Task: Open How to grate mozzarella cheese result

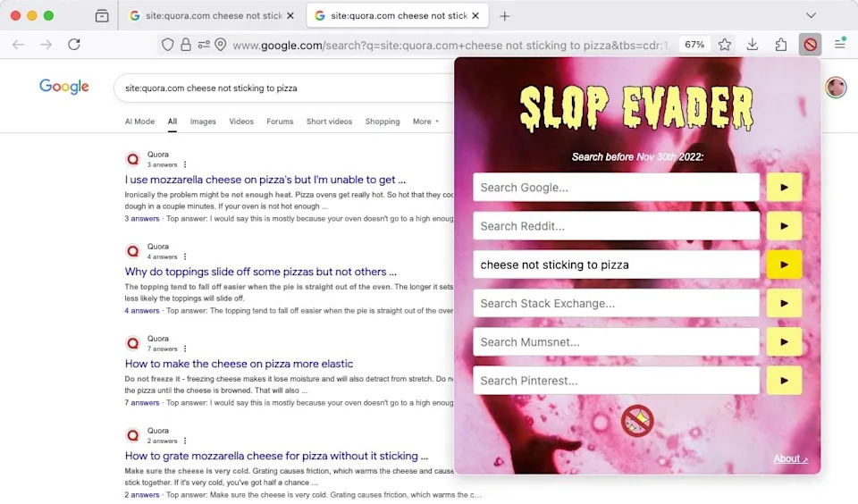Action: [x=276, y=455]
